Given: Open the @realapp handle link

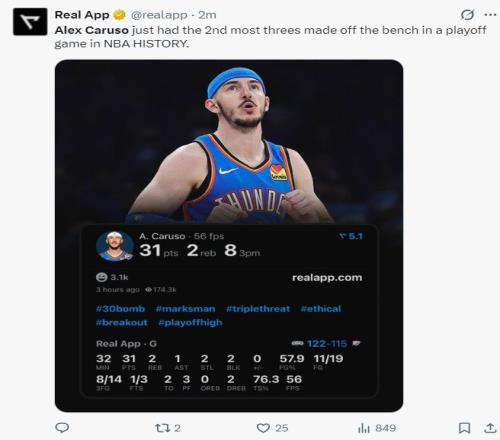Looking at the screenshot, I should 159,15.
